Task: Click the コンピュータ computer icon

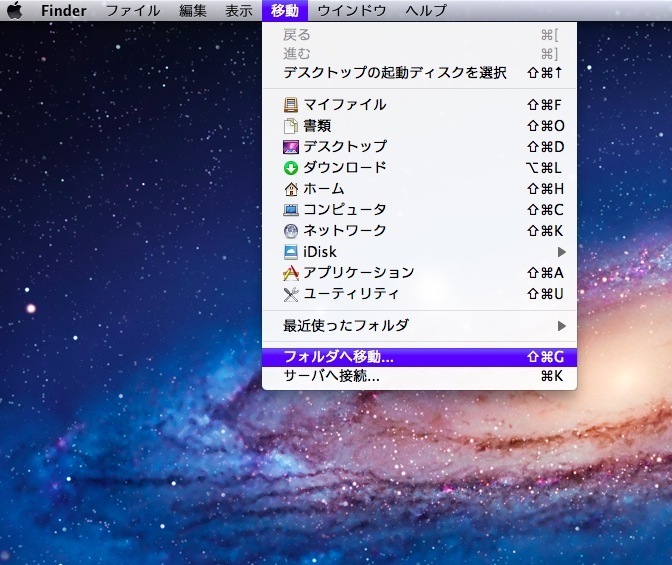Action: (x=291, y=210)
